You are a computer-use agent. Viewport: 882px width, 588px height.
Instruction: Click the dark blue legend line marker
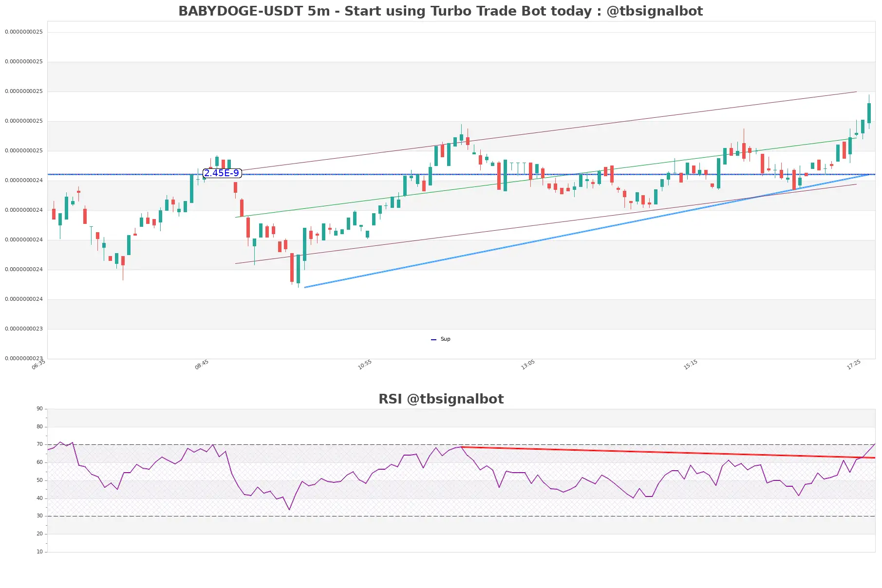click(434, 340)
